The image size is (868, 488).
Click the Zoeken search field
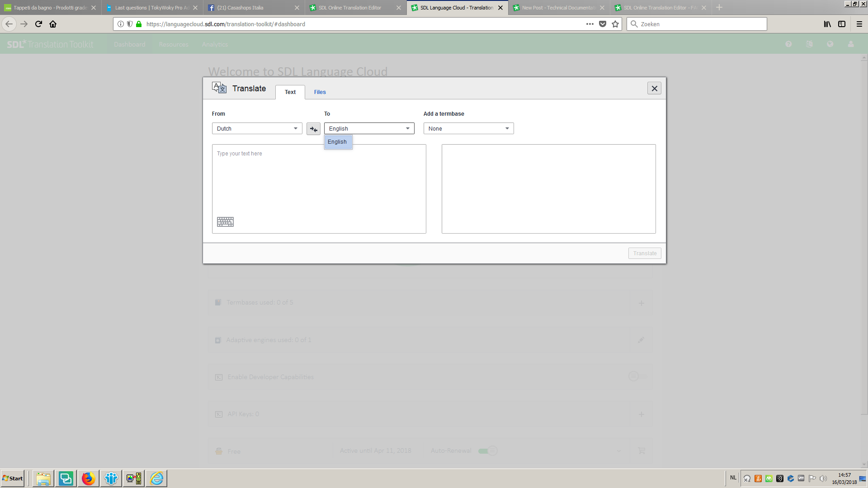(701, 24)
